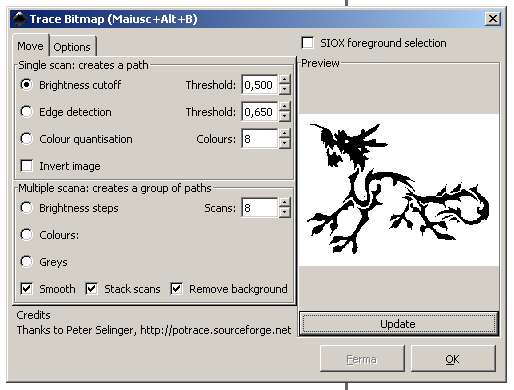This screenshot has width=514, height=390.
Task: Select Colour quantisation mode
Action: coord(26,139)
